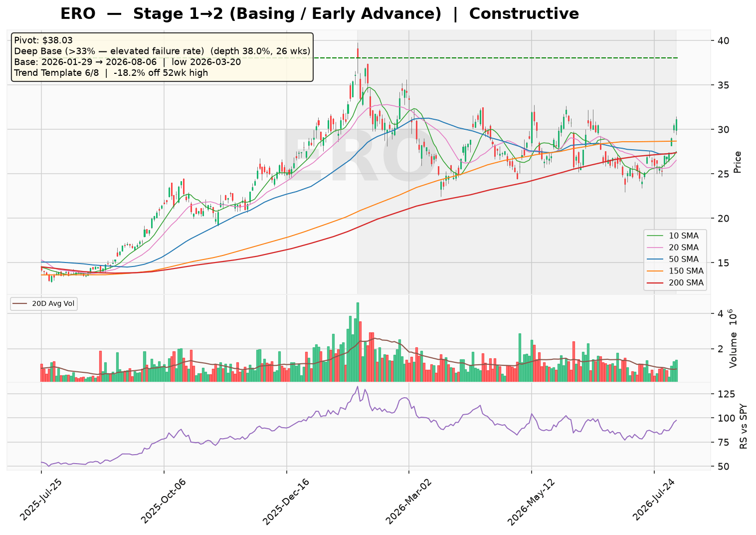This screenshot has width=756, height=535.
Task: Select the '20 SMA' legend label
Action: pos(684,248)
